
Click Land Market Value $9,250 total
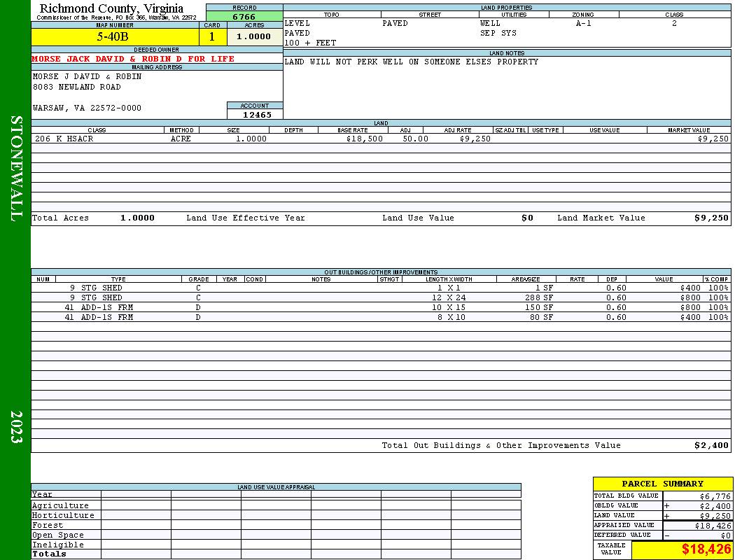coord(711,218)
